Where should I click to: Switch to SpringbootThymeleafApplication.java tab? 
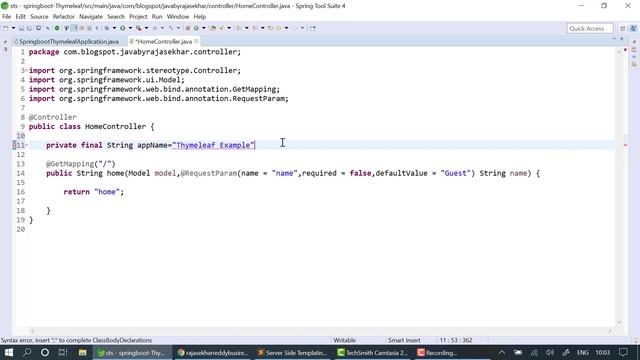[x=69, y=42]
